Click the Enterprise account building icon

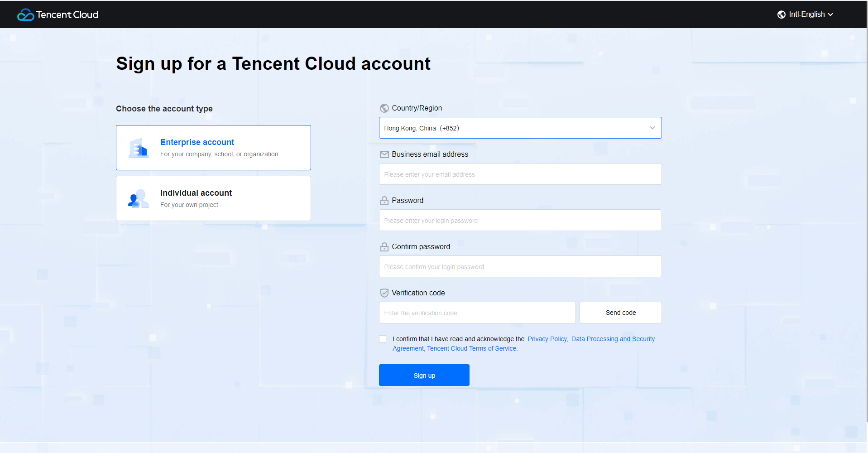click(138, 148)
